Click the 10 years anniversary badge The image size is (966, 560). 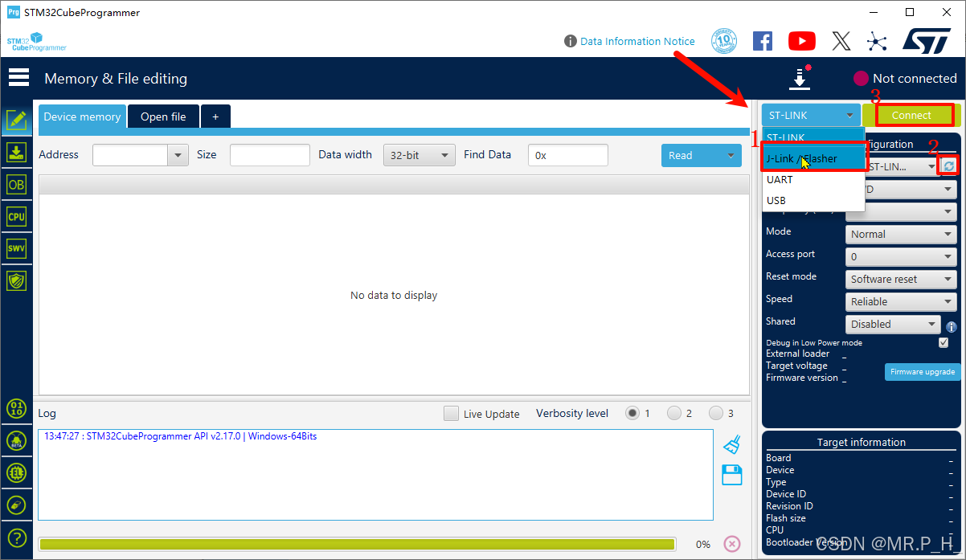coord(724,41)
